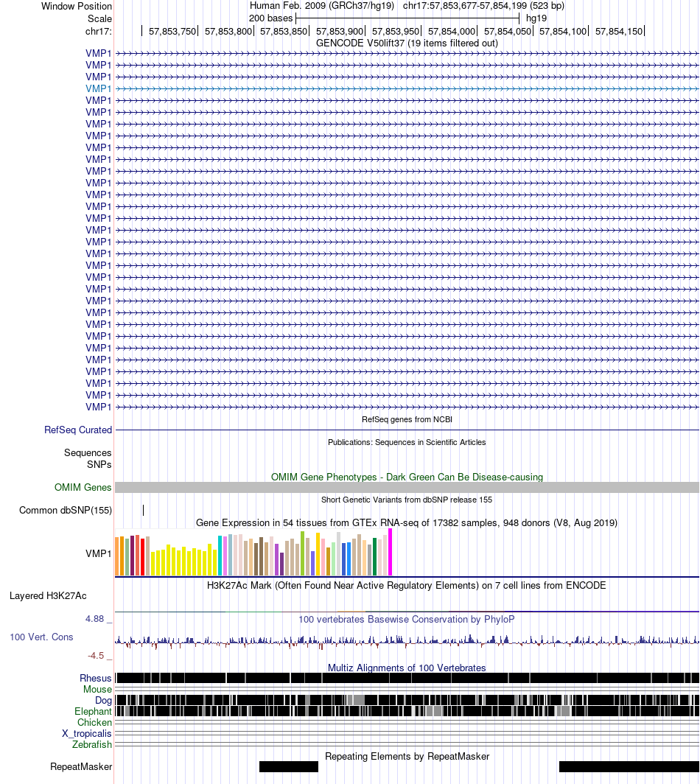Viewport: 700px width, 784px height.
Task: Click the Scale track label
Action: [99, 18]
